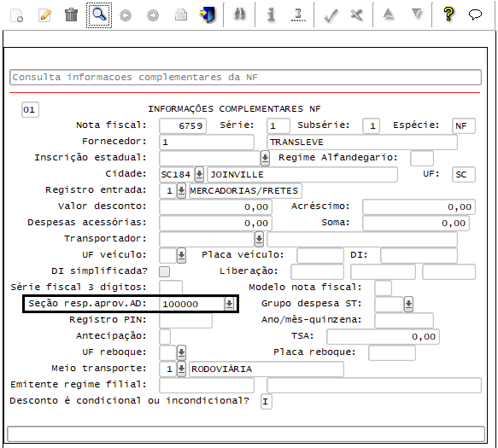
Task: Open Transportador dropdown arrow
Action: coord(259,239)
